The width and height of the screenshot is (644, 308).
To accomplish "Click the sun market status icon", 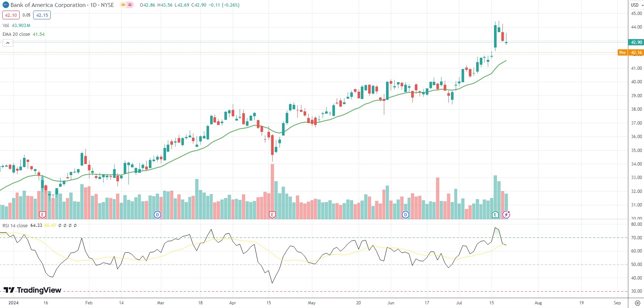I will click(123, 5).
